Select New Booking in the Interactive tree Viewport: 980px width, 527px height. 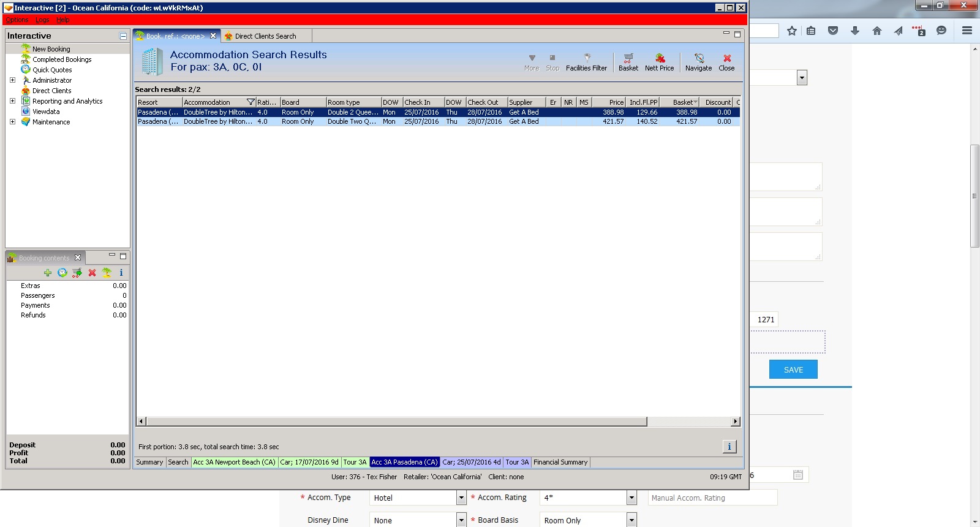tap(51, 49)
